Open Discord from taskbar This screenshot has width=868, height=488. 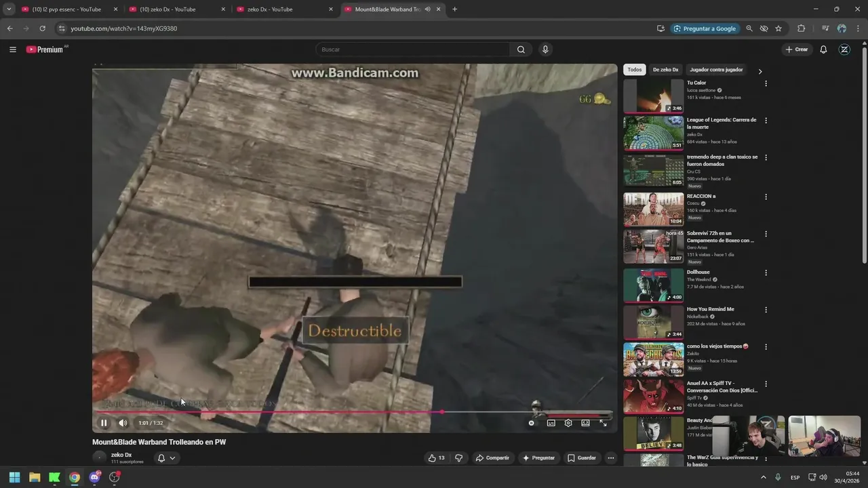coord(94,477)
